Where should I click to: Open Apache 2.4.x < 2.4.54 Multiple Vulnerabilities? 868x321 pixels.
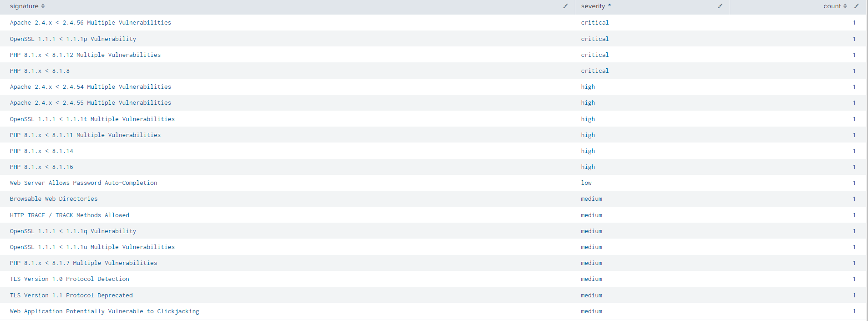point(91,87)
